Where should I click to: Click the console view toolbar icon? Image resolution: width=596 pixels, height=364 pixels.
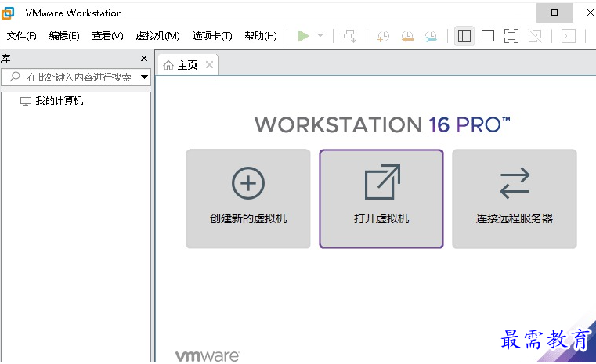[569, 36]
